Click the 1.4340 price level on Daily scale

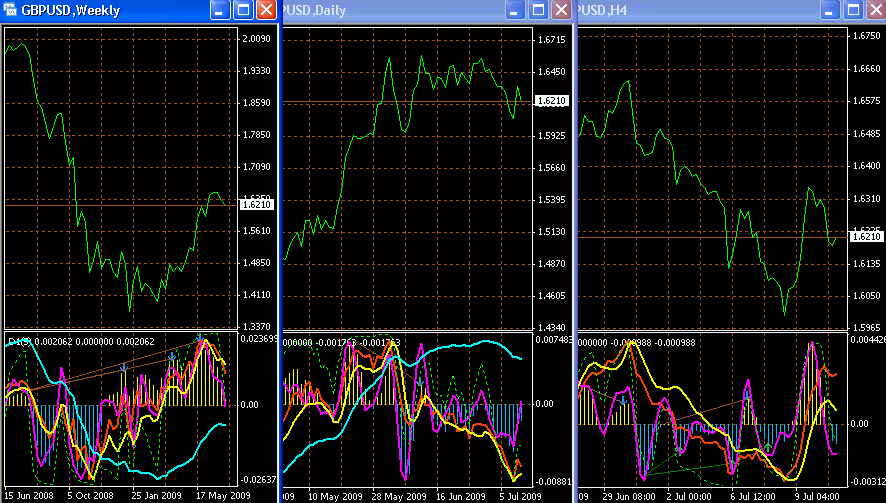pyautogui.click(x=551, y=327)
